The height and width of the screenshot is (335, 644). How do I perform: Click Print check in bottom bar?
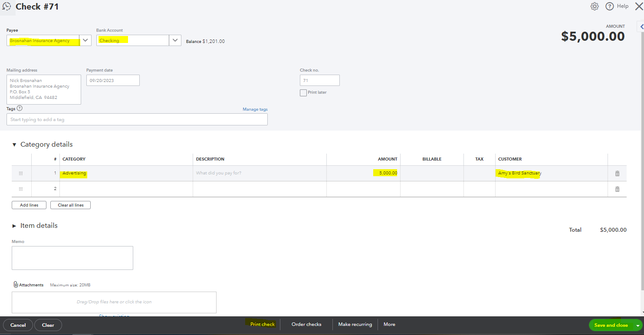[x=263, y=324]
